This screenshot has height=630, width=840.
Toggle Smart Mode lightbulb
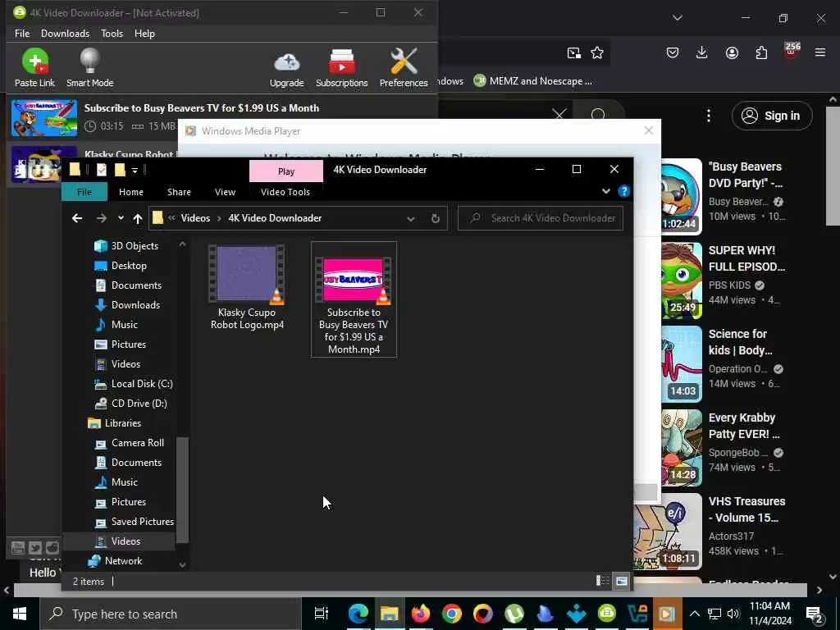pyautogui.click(x=89, y=67)
